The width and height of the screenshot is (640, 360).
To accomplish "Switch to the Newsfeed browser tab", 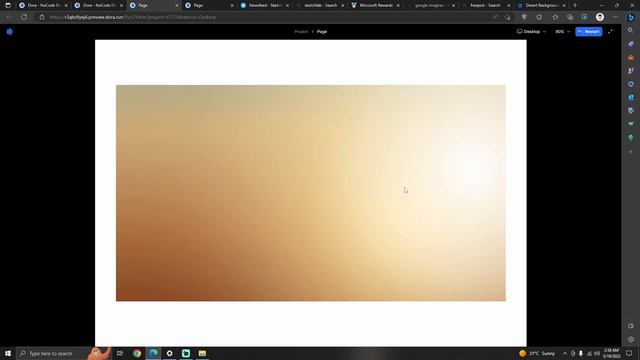I will click(x=264, y=5).
